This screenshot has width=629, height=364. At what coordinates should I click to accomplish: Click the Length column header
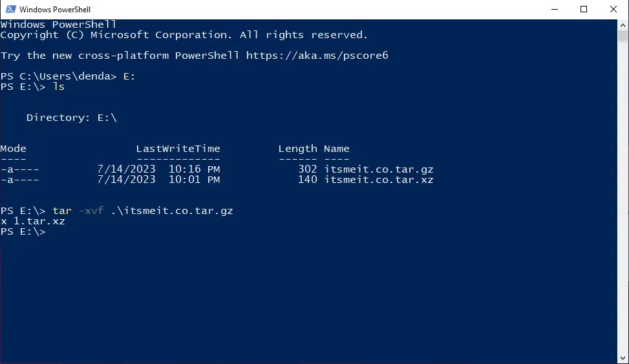pos(297,149)
